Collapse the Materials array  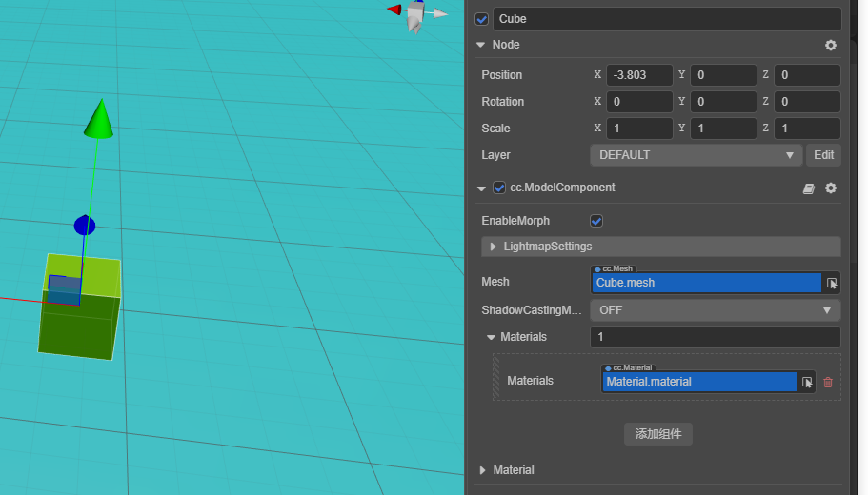click(x=491, y=337)
